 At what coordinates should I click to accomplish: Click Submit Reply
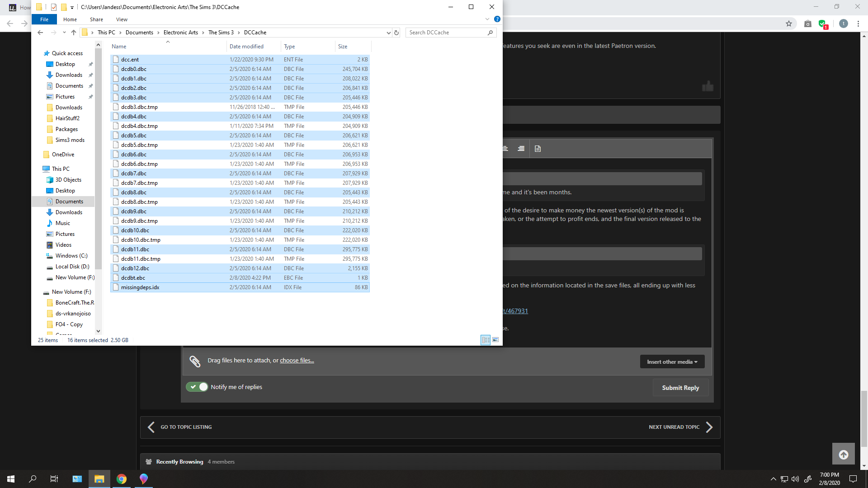pyautogui.click(x=680, y=388)
